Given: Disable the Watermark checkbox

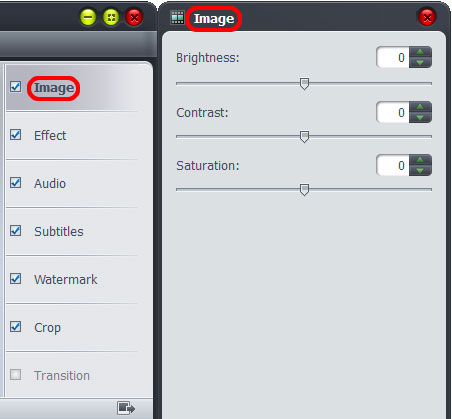Looking at the screenshot, I should (x=16, y=279).
